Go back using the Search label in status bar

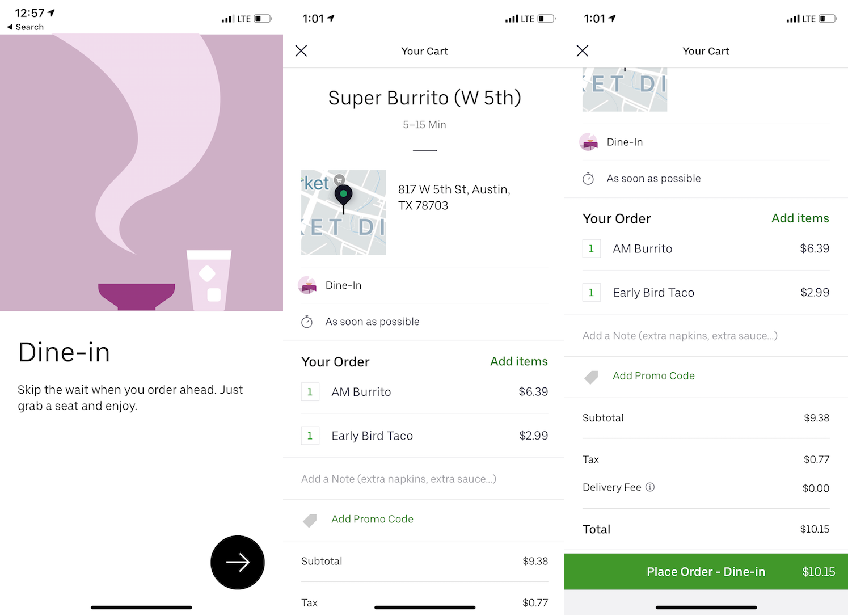[25, 27]
